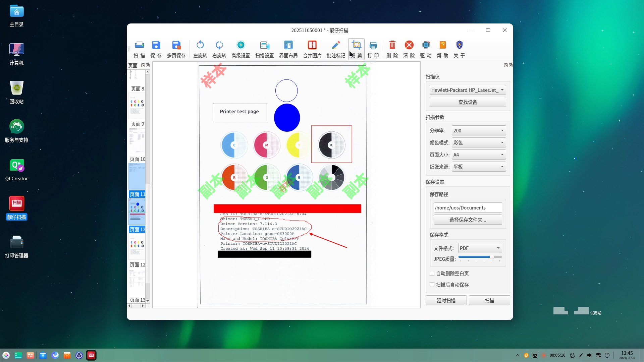
Task: Open the 分辨率 dropdown showing 200
Action: pyautogui.click(x=479, y=130)
